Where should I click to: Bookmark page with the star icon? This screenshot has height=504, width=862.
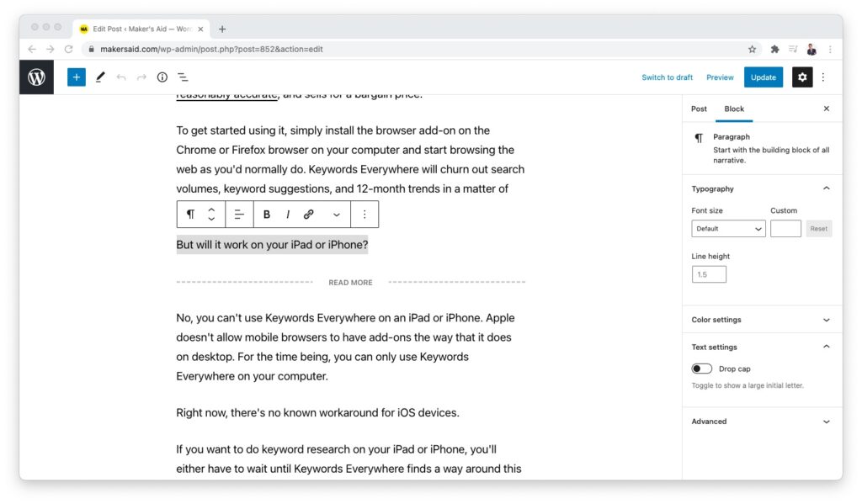coord(752,49)
